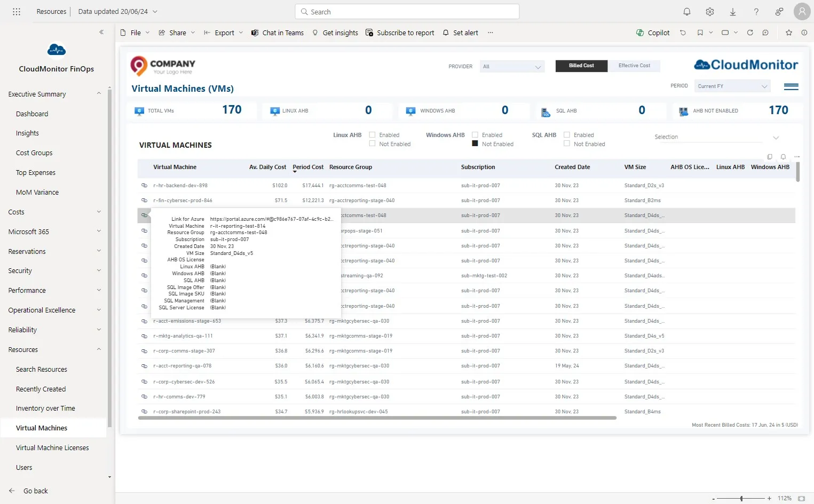Open Virtual Machine Licenses page
Image resolution: width=814 pixels, height=504 pixels.
(x=52, y=447)
